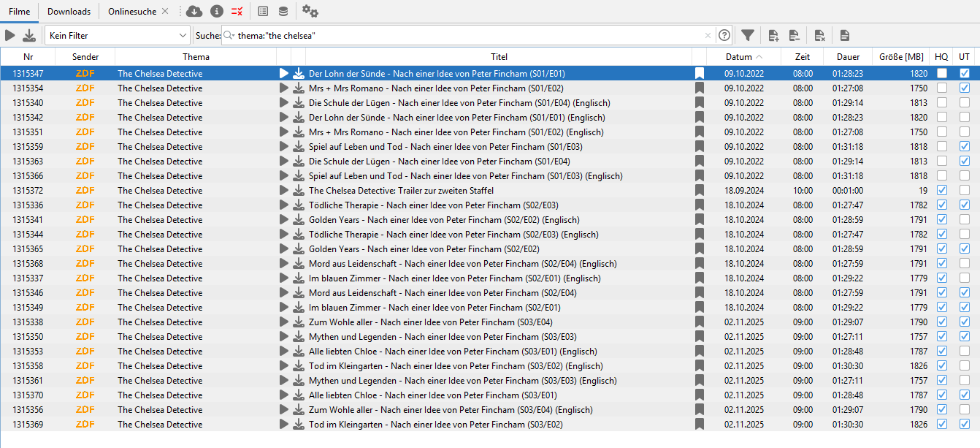Open the film information icon

pos(216,11)
